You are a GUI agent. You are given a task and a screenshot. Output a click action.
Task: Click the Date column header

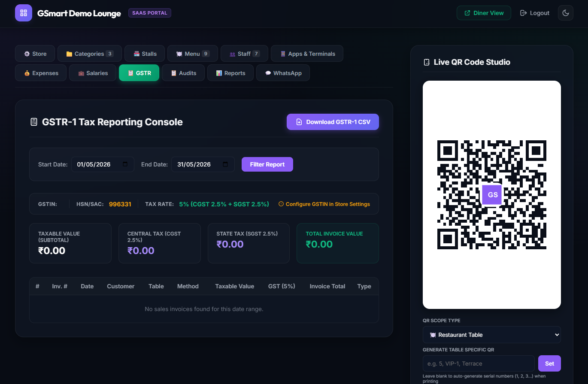point(87,286)
